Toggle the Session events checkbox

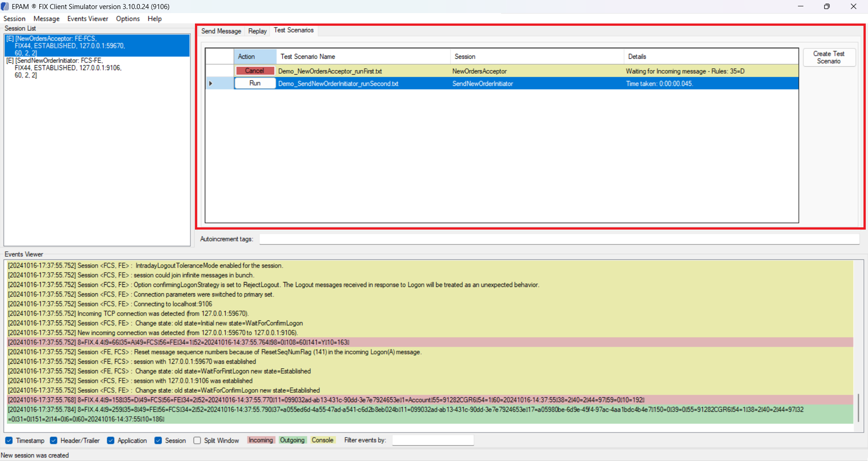158,441
